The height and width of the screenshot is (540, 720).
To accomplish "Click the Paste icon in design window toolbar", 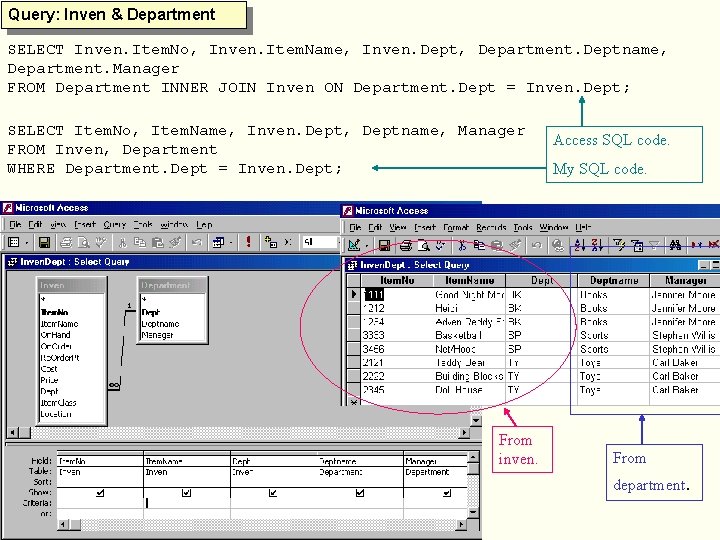I will pyautogui.click(x=158, y=242).
